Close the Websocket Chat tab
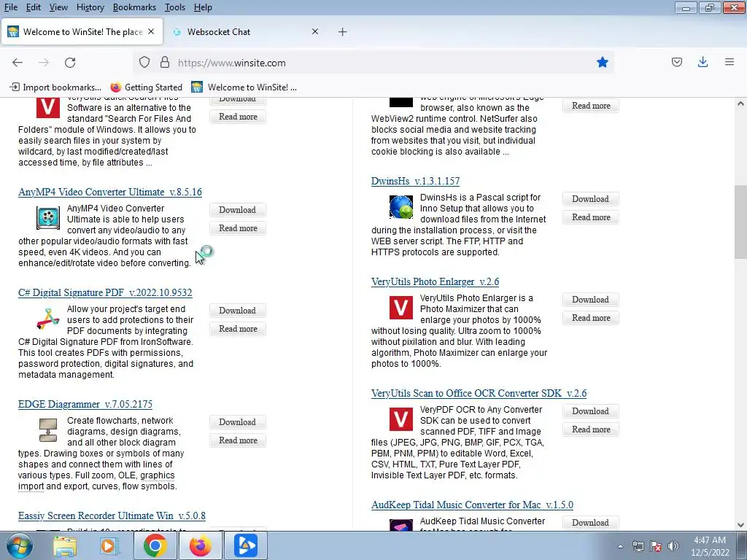Viewport: 747px width, 560px height. click(315, 31)
